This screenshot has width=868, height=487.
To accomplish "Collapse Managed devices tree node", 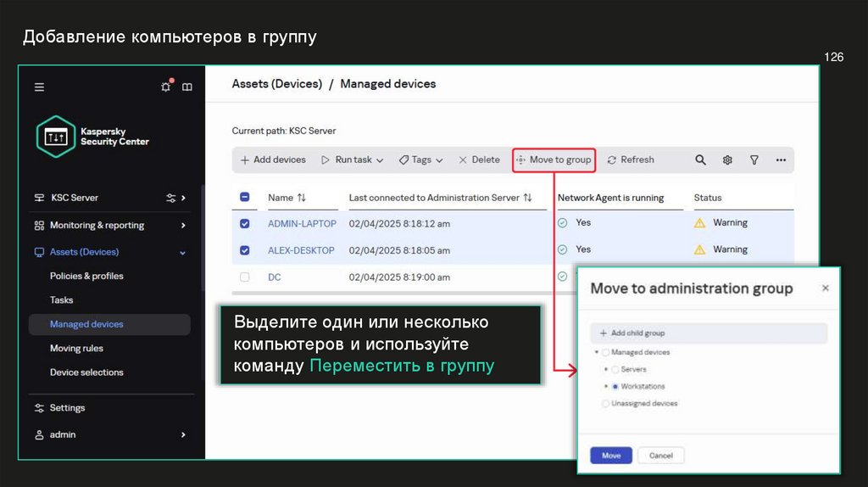I will (596, 352).
